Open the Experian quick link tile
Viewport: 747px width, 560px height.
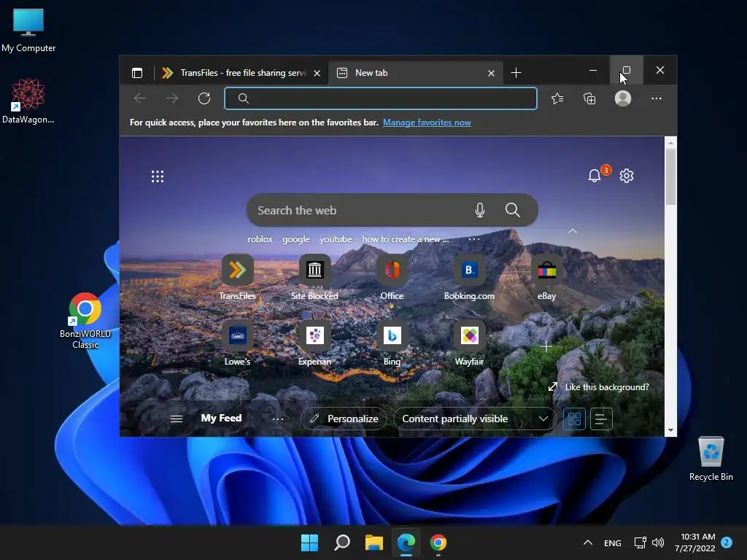point(314,343)
